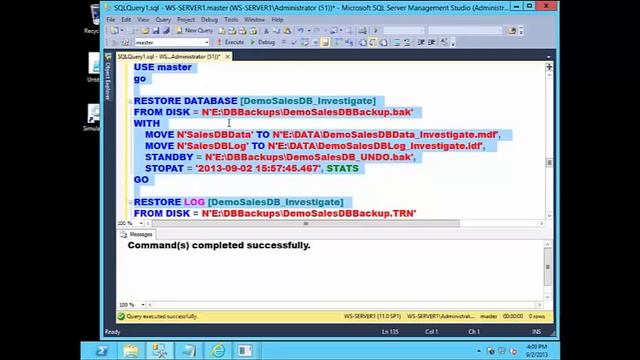This screenshot has height=360, width=640.
Task: Open the Debug menu
Action: click(x=209, y=20)
